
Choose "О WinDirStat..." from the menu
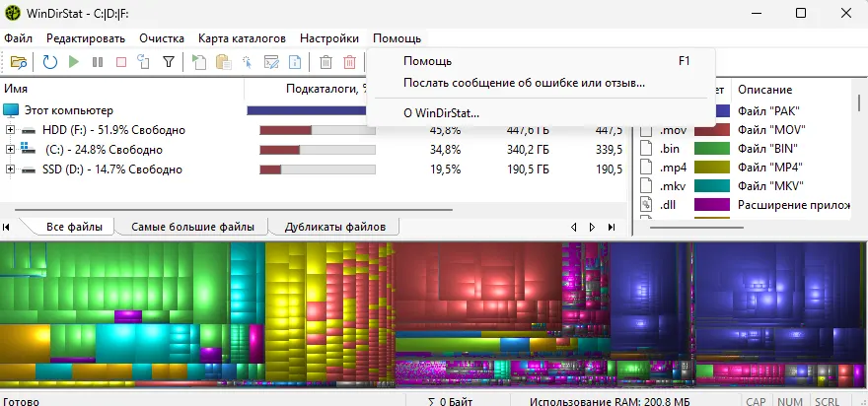(441, 113)
